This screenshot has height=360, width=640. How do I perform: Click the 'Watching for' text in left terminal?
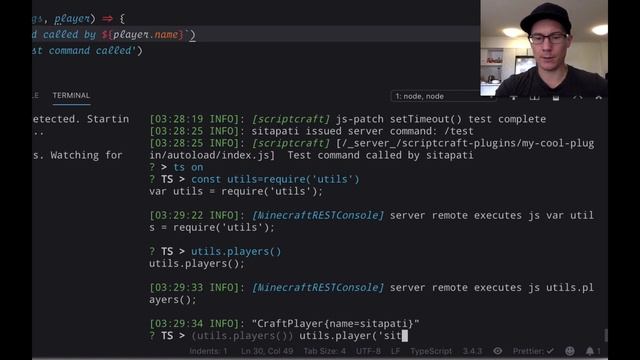(x=86, y=155)
